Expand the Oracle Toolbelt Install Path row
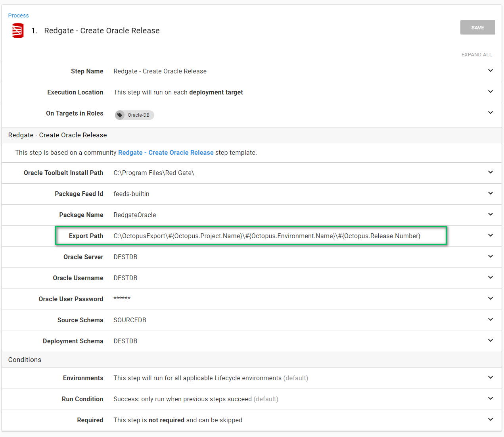This screenshot has width=504, height=437. click(491, 172)
